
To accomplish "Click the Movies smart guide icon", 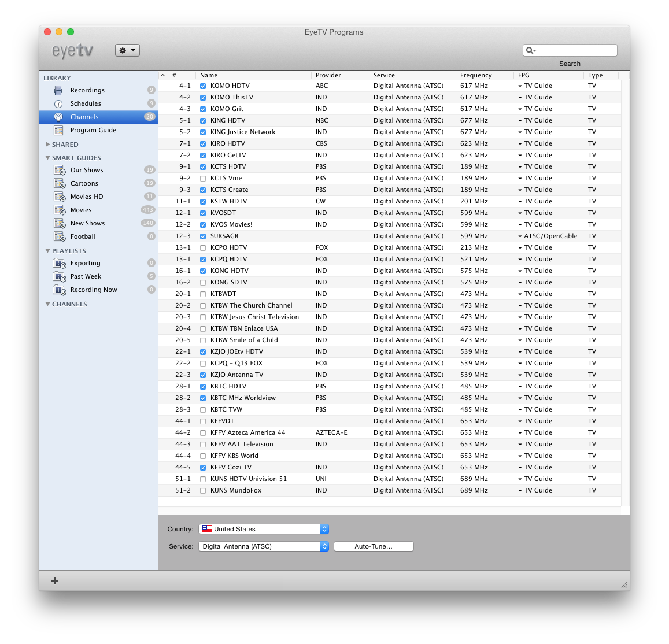I will click(x=60, y=210).
